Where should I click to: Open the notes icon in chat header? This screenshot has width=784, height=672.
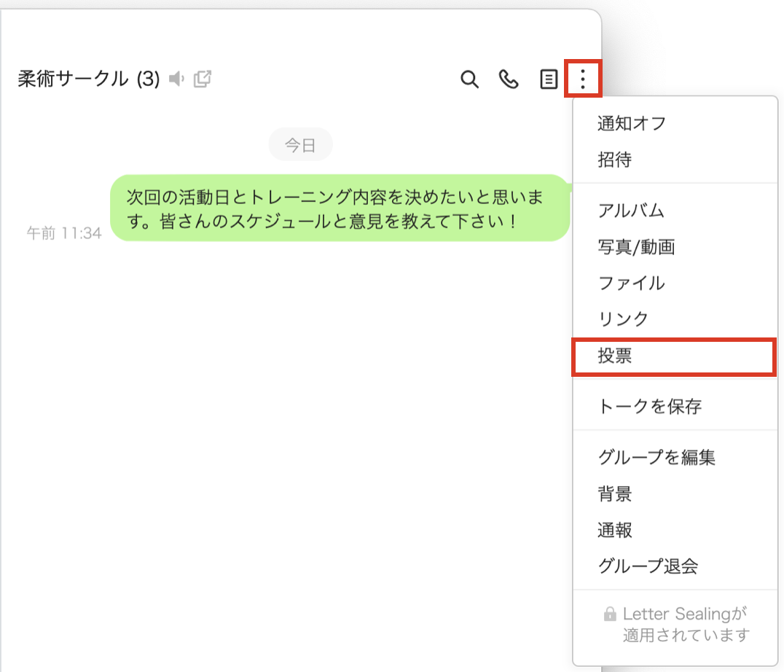tap(549, 79)
